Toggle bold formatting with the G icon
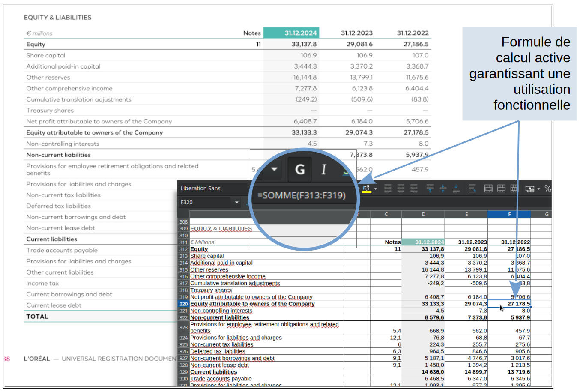This screenshot has width=580, height=392. pos(300,169)
